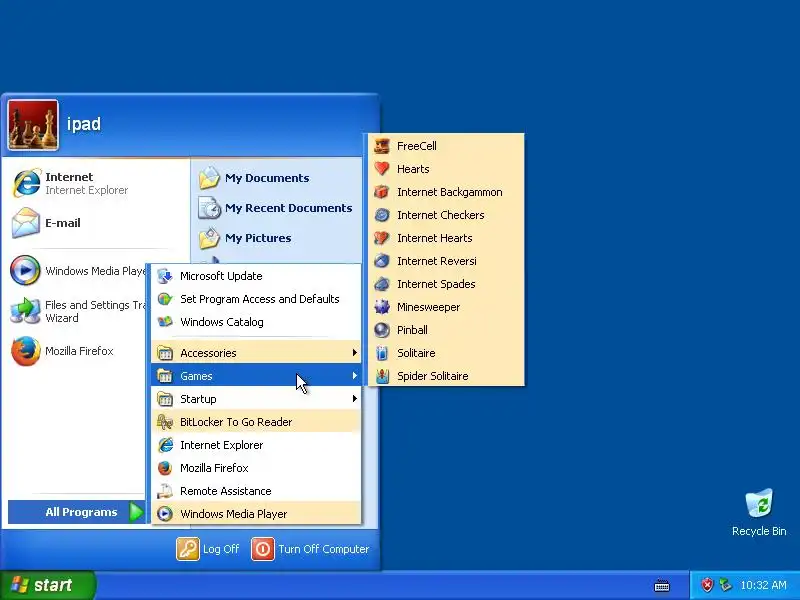Click the red security shield tray icon
The height and width of the screenshot is (600, 800).
pyautogui.click(x=707, y=585)
